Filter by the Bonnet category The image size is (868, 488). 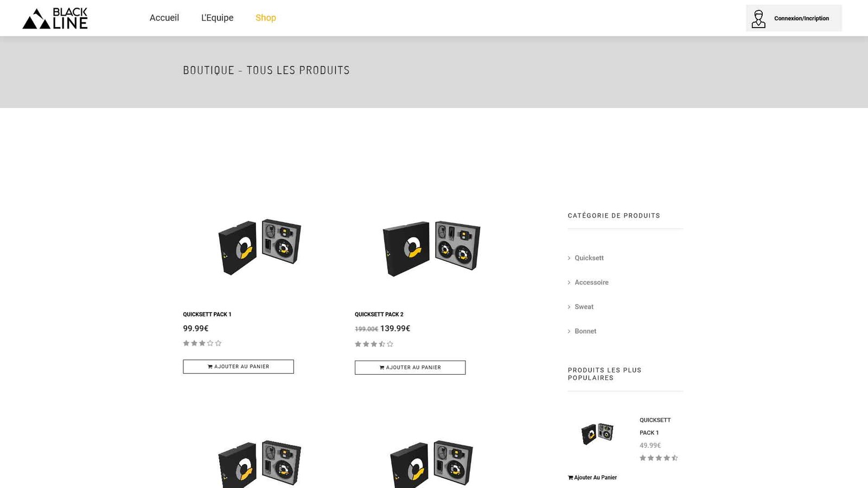(585, 331)
